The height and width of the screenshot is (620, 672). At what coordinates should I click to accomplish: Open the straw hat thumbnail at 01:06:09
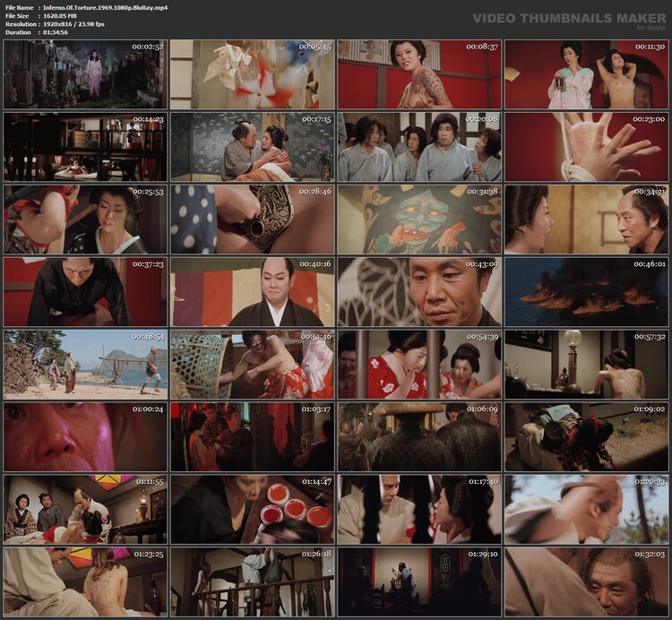pyautogui.click(x=419, y=436)
